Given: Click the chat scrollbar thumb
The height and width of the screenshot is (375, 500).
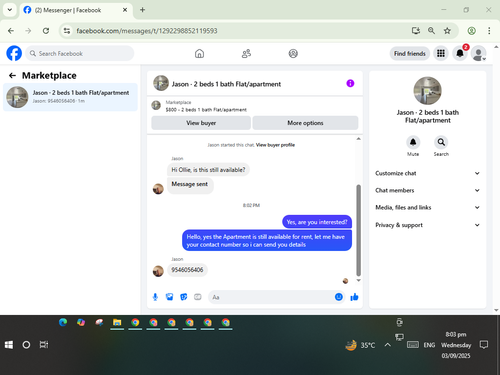Looking at the screenshot, I should tap(359, 230).
